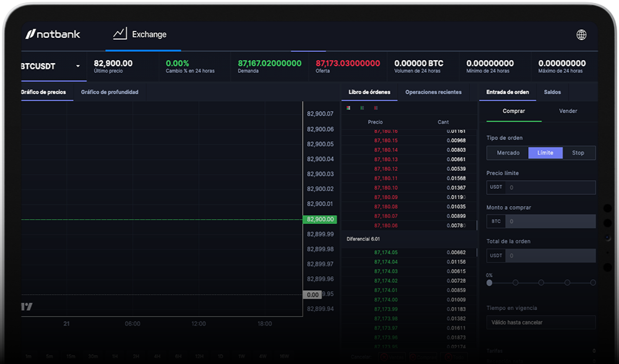Open the Saldos panel
The height and width of the screenshot is (364, 619).
click(x=552, y=92)
